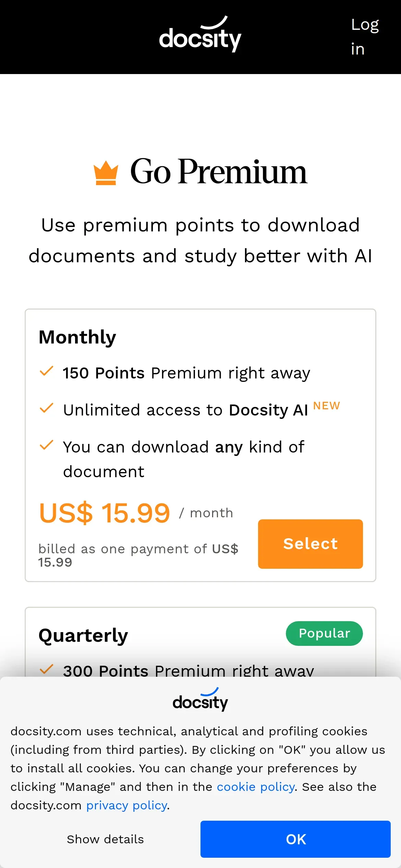
Task: Log in from the top header
Action: pyautogui.click(x=365, y=37)
